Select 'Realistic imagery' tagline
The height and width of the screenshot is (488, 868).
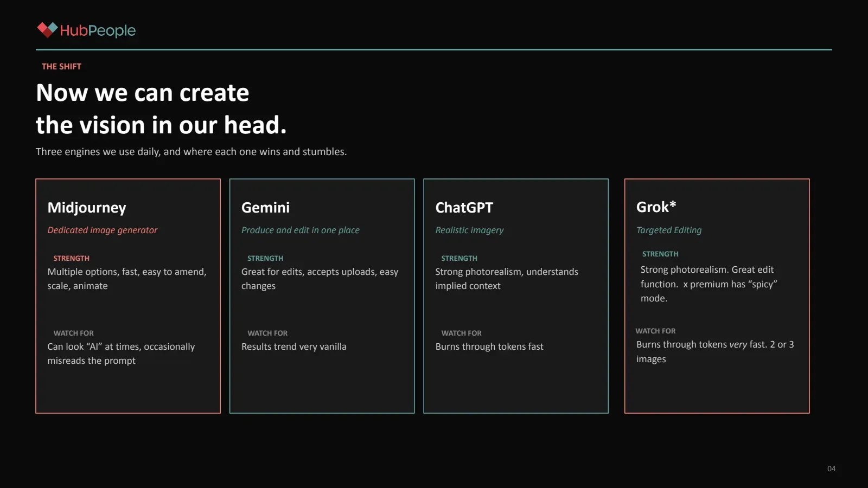(x=469, y=230)
